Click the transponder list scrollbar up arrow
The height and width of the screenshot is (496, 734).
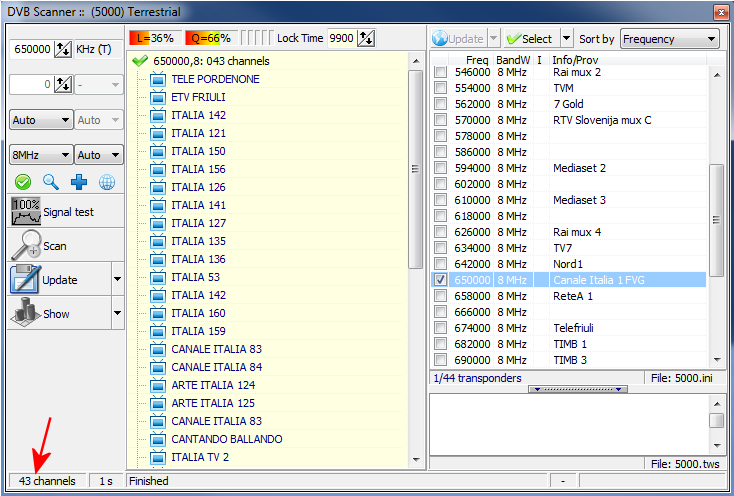(717, 74)
